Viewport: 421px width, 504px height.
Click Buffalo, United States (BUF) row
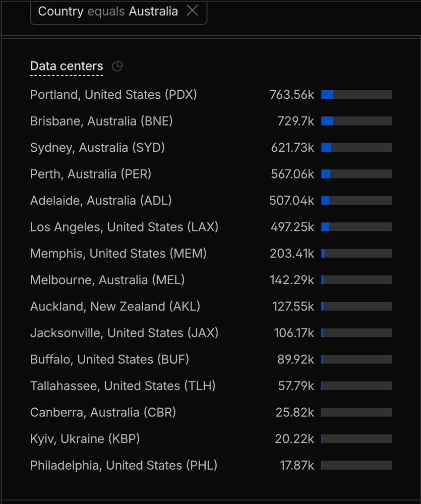[211, 359]
